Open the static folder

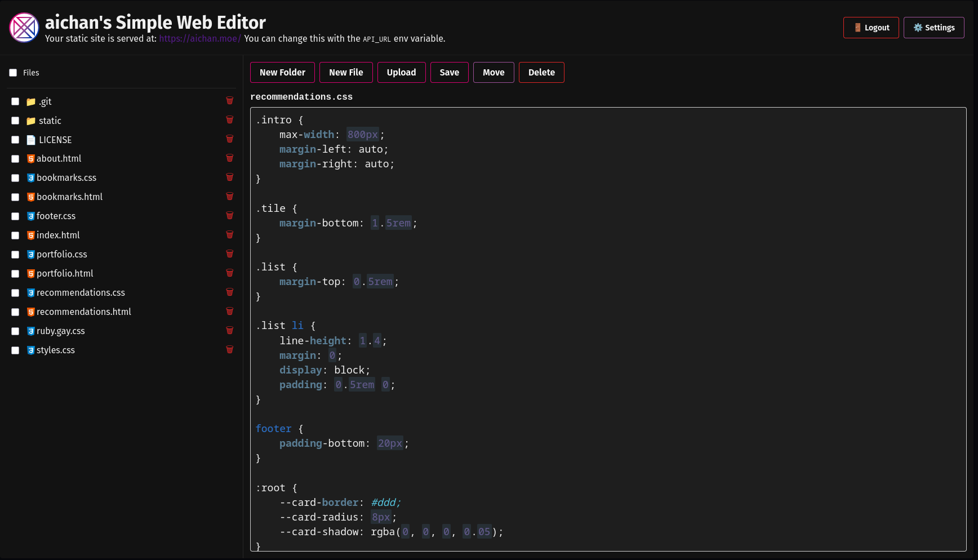click(x=50, y=121)
